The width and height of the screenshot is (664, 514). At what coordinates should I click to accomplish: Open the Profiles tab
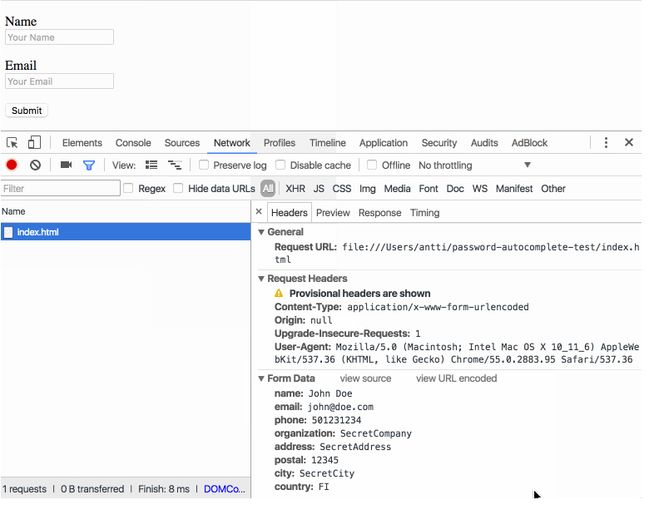(279, 143)
